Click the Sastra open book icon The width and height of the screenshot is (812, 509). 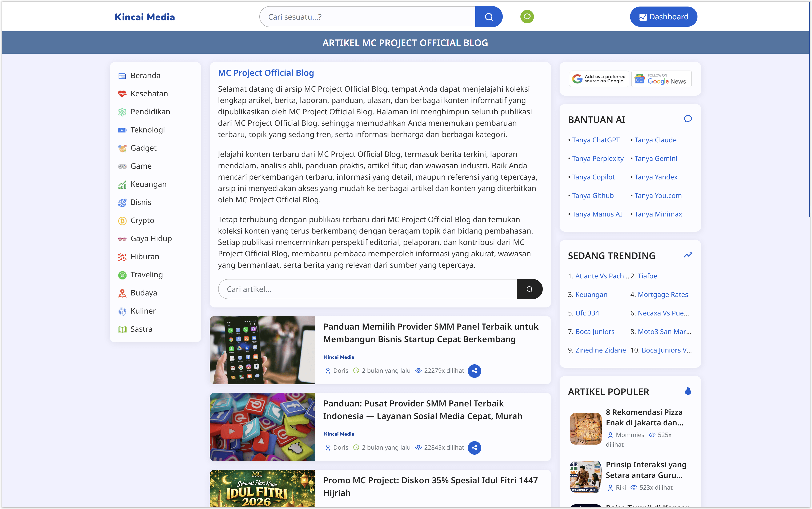(x=122, y=330)
